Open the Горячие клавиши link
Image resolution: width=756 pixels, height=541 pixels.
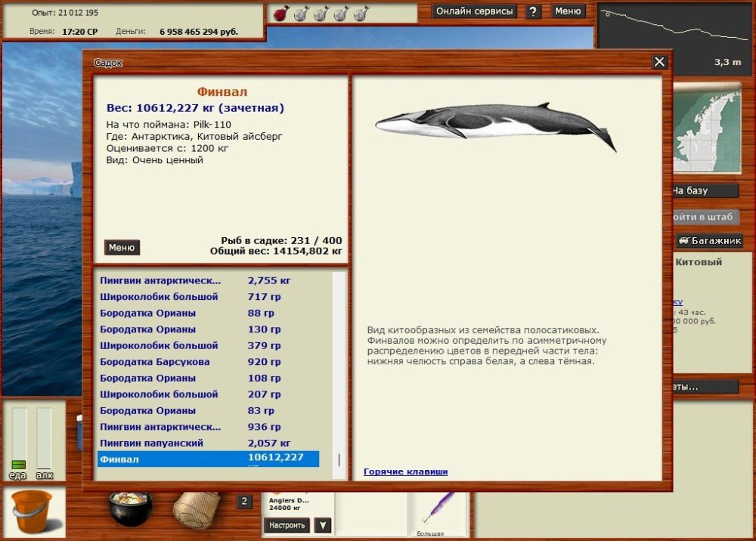405,471
